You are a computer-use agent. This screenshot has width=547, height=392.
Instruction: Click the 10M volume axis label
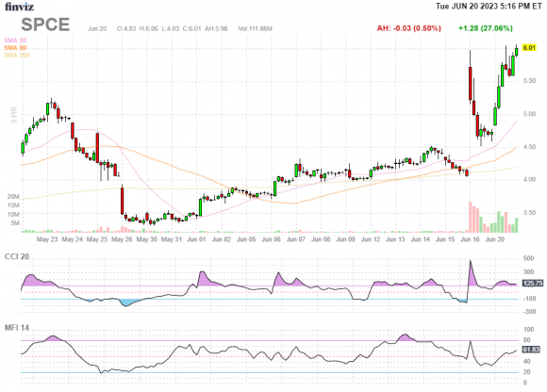13,214
